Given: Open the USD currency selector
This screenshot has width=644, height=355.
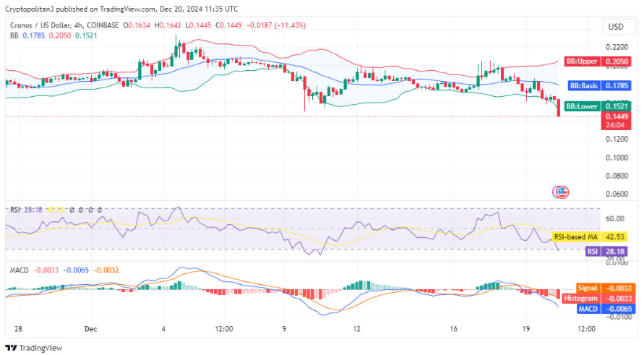Looking at the screenshot, I should click(x=616, y=27).
